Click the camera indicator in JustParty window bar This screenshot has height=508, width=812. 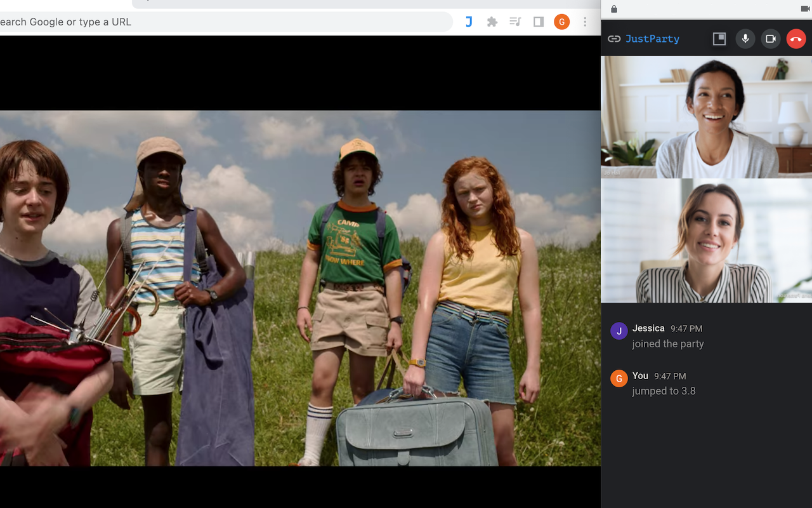point(806,9)
